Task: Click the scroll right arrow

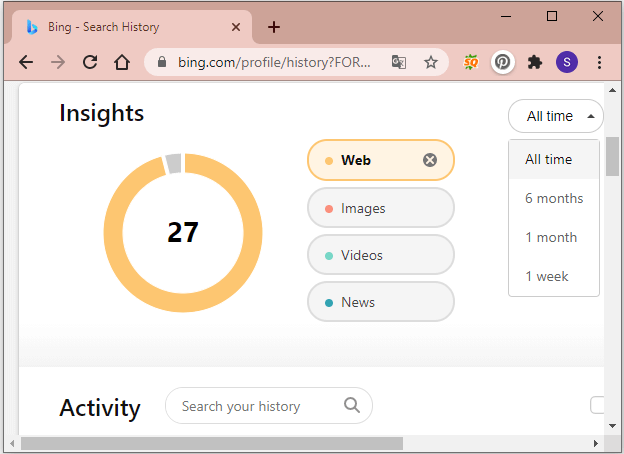Action: (596, 443)
